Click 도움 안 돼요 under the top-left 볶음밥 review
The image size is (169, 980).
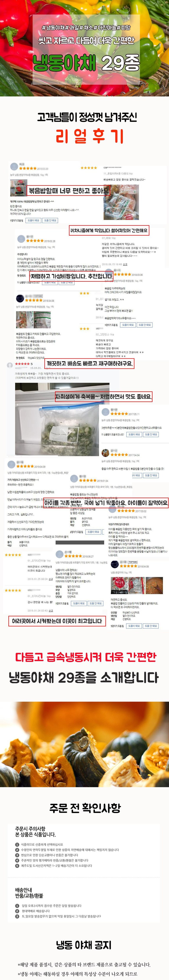(x=50, y=220)
